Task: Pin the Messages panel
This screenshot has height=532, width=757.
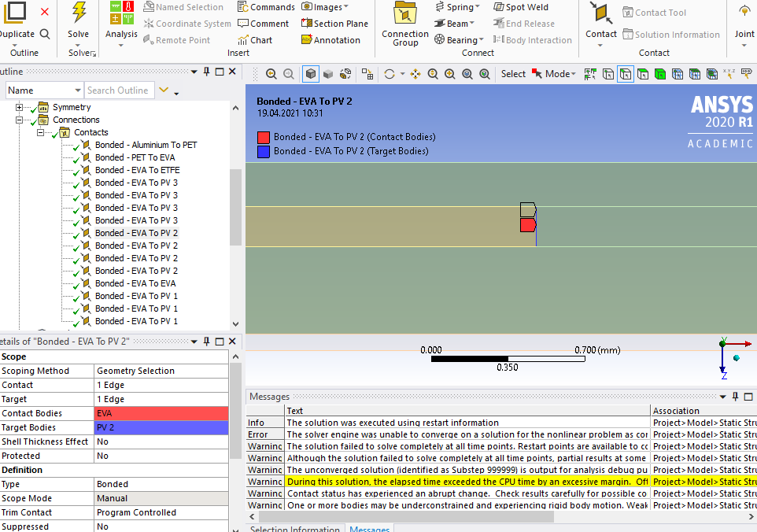Action: coord(735,397)
